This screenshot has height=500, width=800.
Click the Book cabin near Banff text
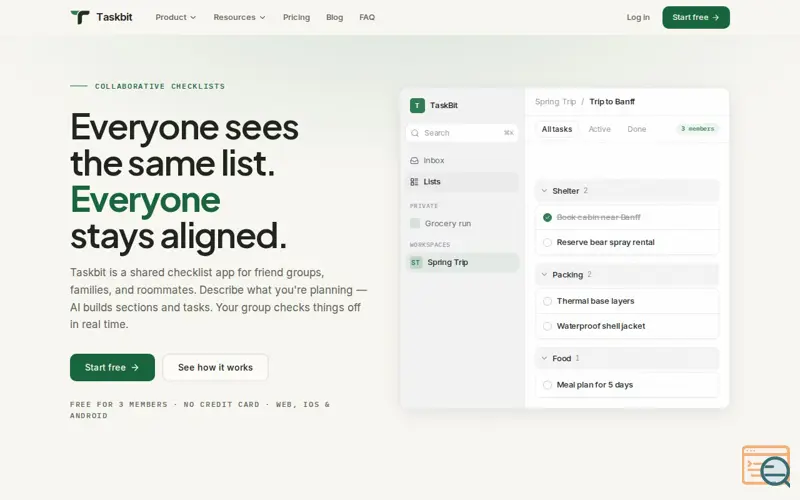coord(598,217)
